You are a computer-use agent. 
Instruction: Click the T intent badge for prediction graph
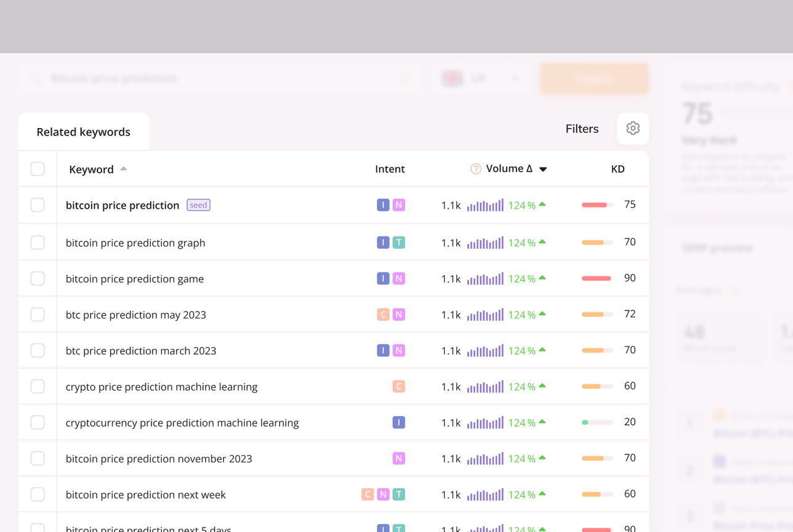399,243
